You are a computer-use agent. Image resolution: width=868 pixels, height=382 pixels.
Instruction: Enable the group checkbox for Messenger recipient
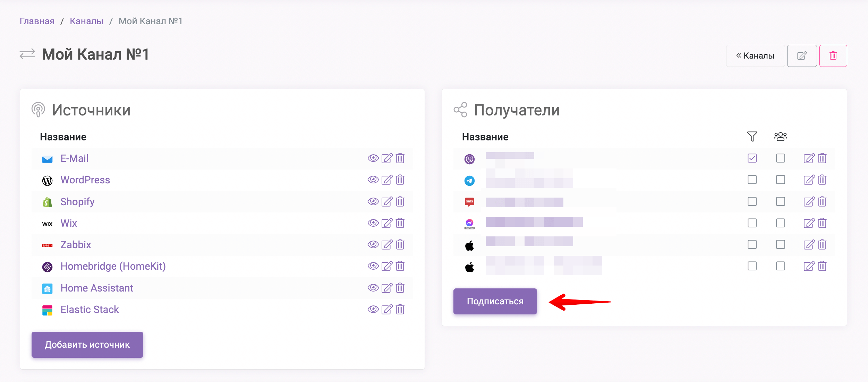point(781,223)
